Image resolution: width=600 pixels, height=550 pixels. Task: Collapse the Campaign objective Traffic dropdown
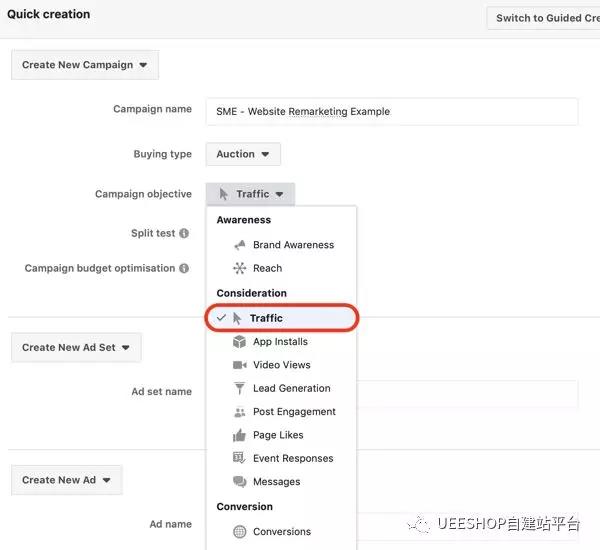(x=250, y=194)
